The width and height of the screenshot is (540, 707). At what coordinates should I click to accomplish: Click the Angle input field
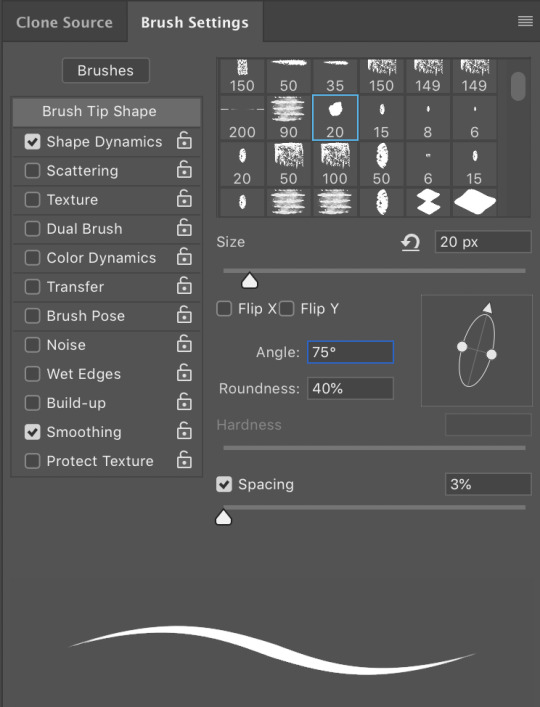[x=350, y=352]
